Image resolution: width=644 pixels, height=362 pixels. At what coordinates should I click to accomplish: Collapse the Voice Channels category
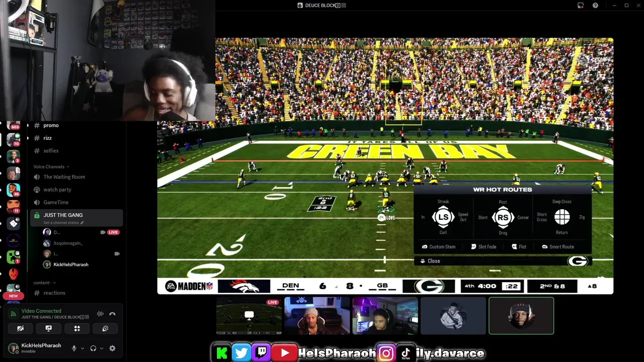tap(51, 166)
